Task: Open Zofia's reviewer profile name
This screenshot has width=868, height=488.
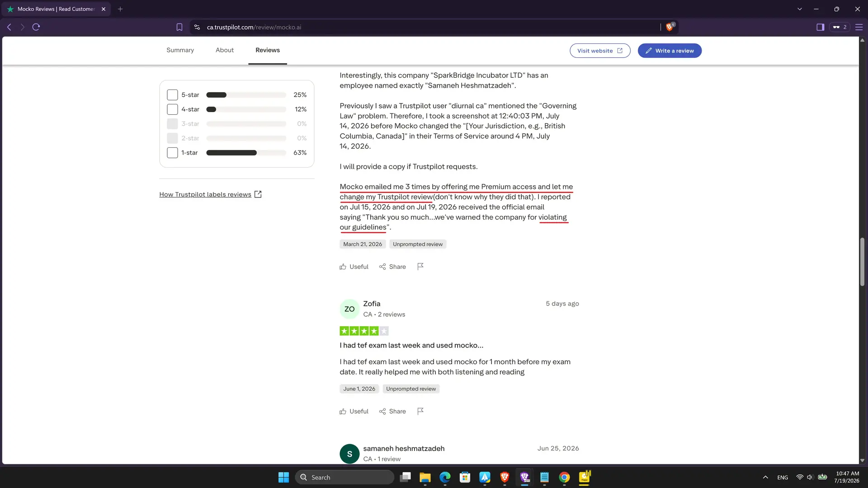Action: [x=372, y=304]
